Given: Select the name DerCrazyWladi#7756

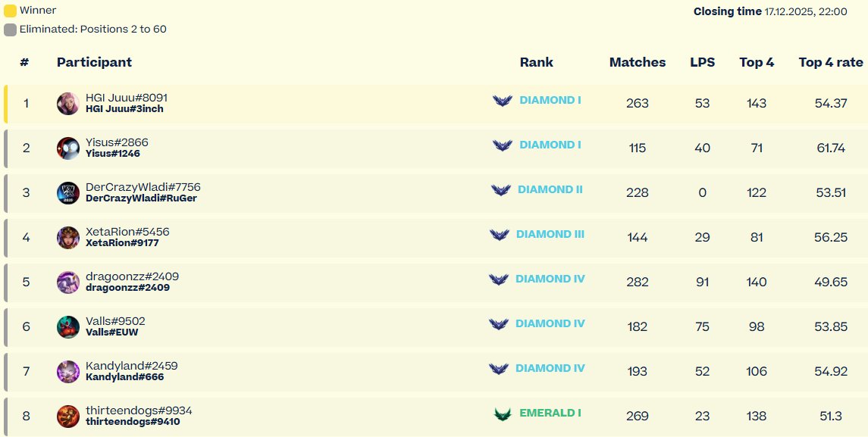Looking at the screenshot, I should [143, 187].
